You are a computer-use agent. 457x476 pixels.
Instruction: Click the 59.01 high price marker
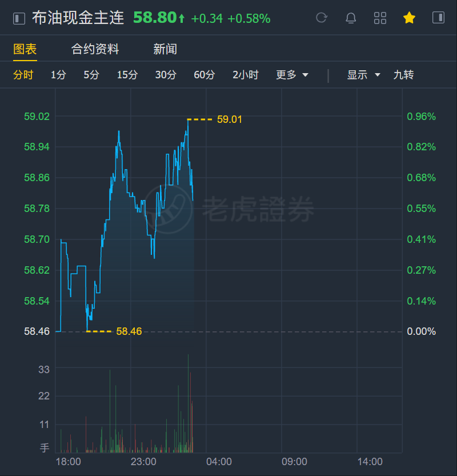click(x=230, y=119)
